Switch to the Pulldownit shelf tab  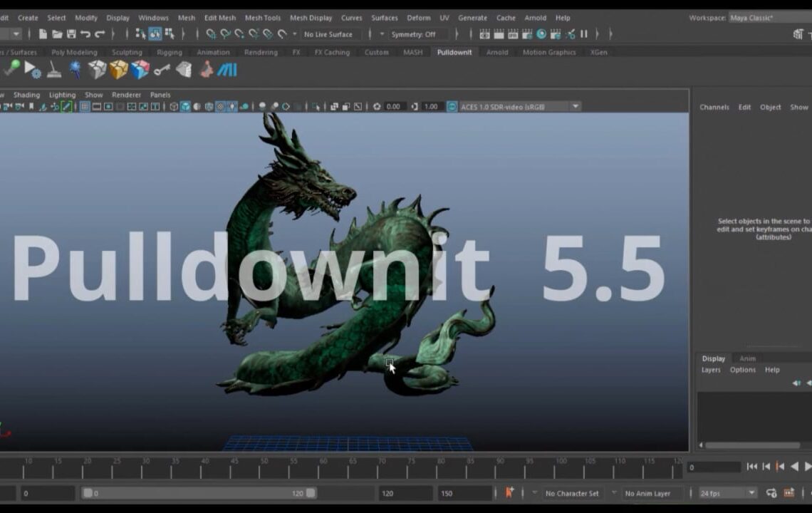[x=454, y=52]
